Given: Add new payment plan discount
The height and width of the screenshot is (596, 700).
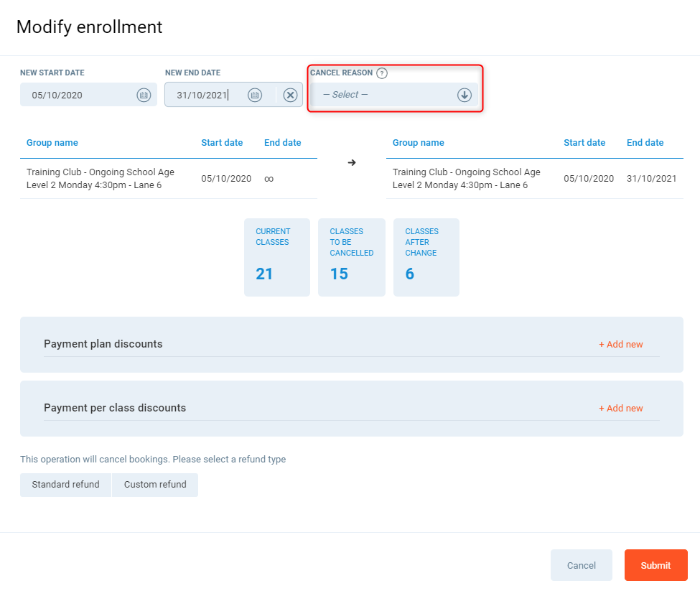Looking at the screenshot, I should point(621,345).
